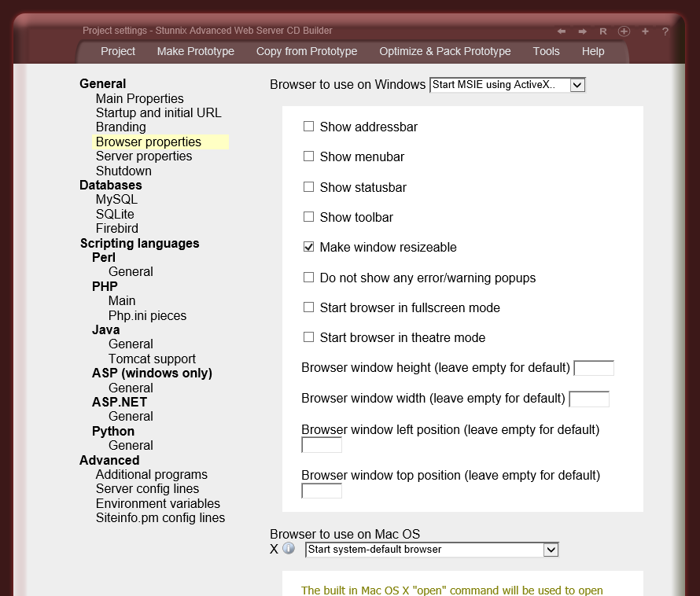700x596 pixels.
Task: Uncheck Make window resizeable
Action: [x=308, y=246]
